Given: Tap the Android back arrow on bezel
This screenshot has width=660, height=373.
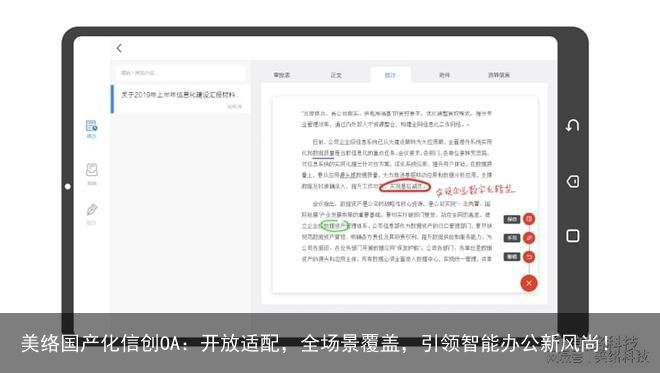Looking at the screenshot, I should coord(572,125).
